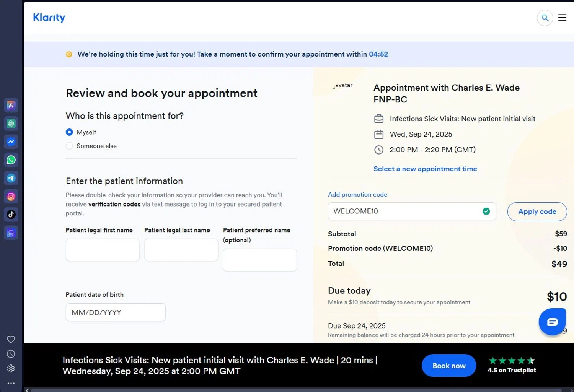Click the 04:52 countdown timer
Image resolution: width=574 pixels, height=392 pixels.
click(378, 54)
